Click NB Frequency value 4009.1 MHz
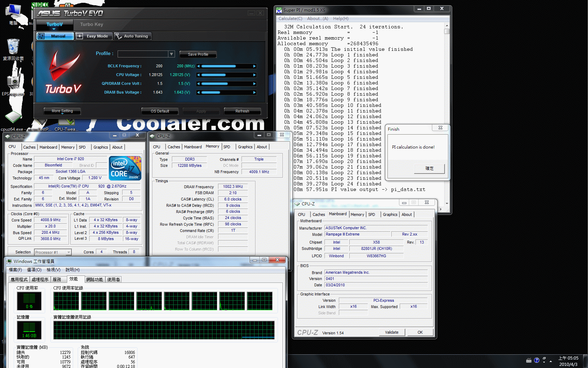Image resolution: width=588 pixels, height=368 pixels. point(259,172)
